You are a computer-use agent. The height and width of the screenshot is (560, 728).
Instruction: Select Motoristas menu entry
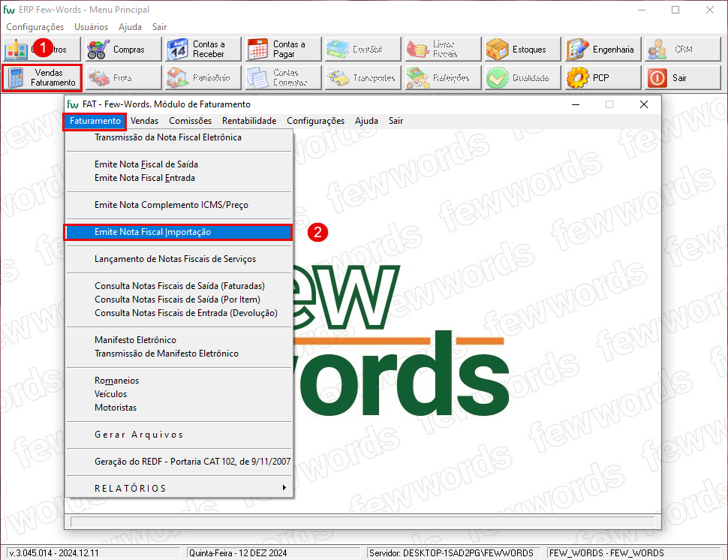click(179, 407)
